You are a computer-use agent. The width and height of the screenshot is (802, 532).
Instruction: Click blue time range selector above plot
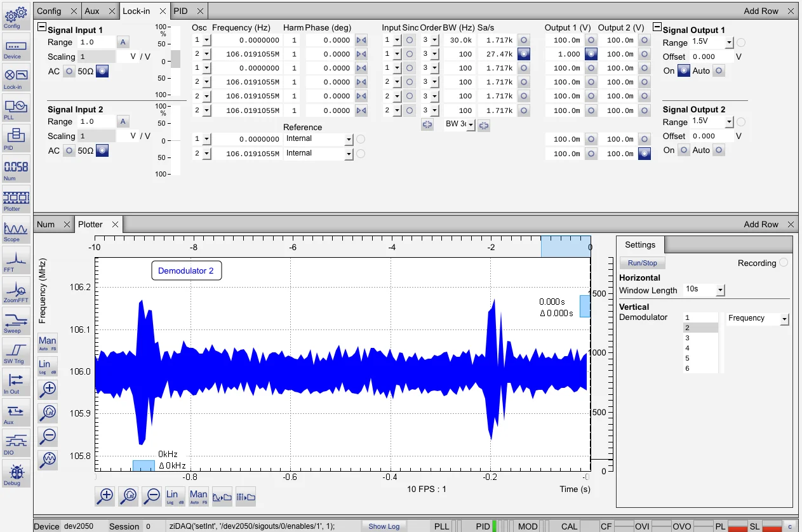coord(566,247)
